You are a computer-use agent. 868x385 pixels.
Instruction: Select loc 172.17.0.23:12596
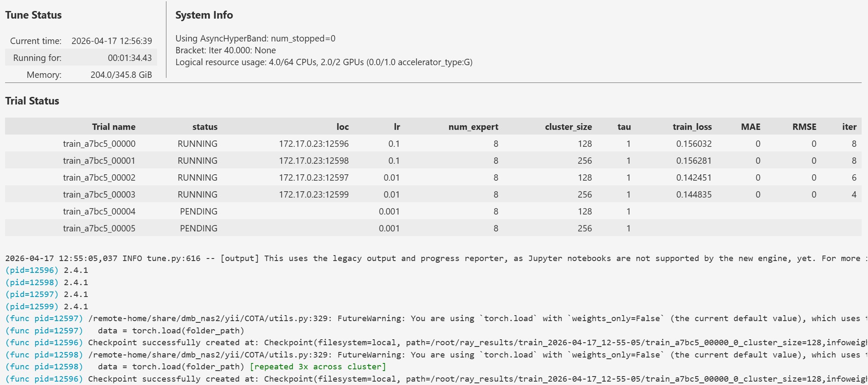tap(314, 144)
